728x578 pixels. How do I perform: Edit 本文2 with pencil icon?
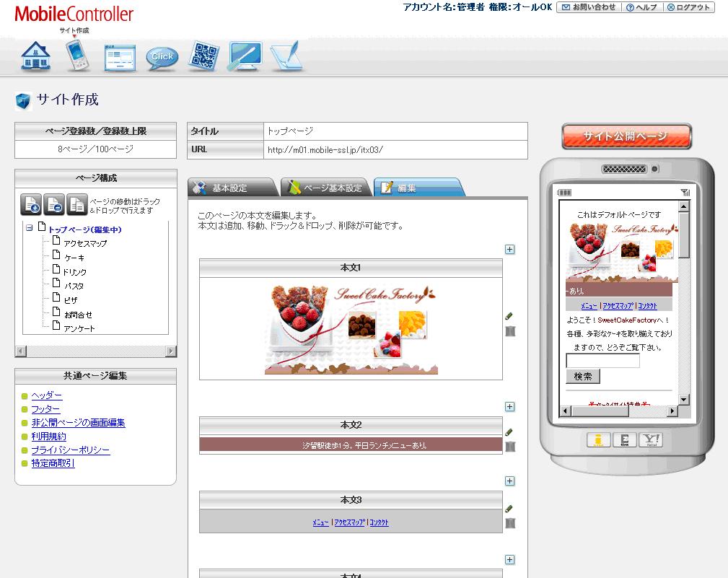(509, 432)
